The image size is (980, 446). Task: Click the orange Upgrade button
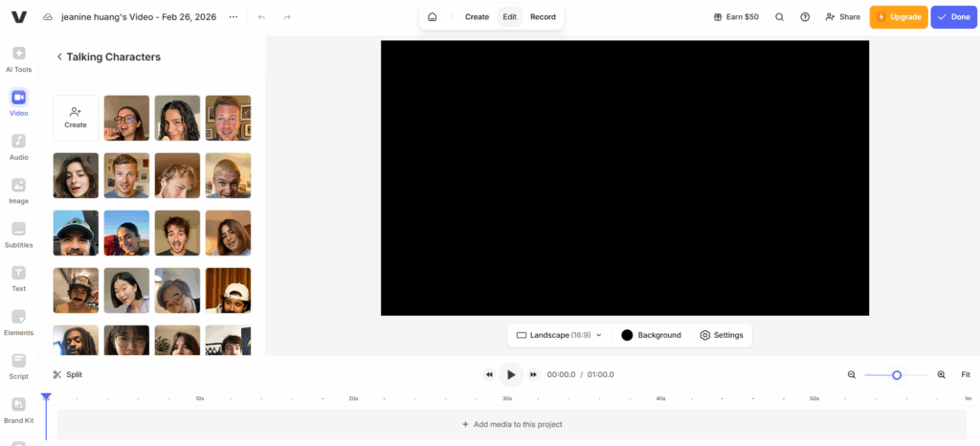(899, 17)
